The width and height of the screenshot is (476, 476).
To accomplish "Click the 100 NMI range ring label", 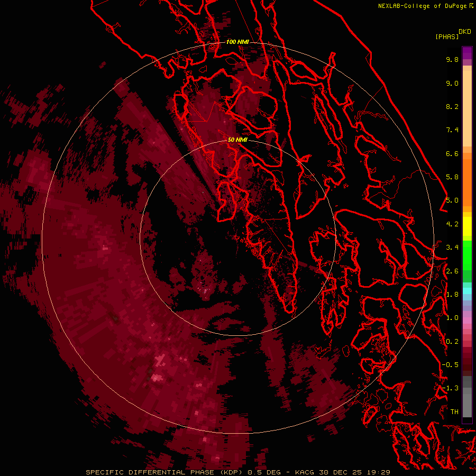I will (237, 42).
